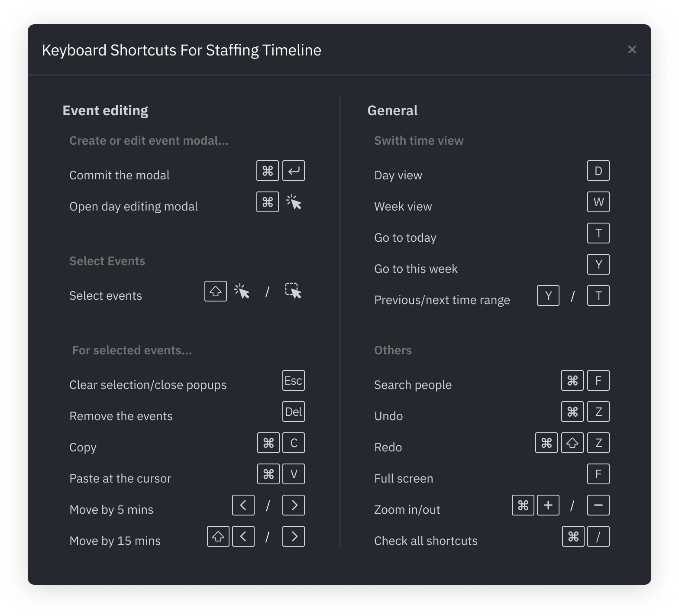679x616 pixels.
Task: Click the Z key in the Undo row
Action: (x=598, y=412)
